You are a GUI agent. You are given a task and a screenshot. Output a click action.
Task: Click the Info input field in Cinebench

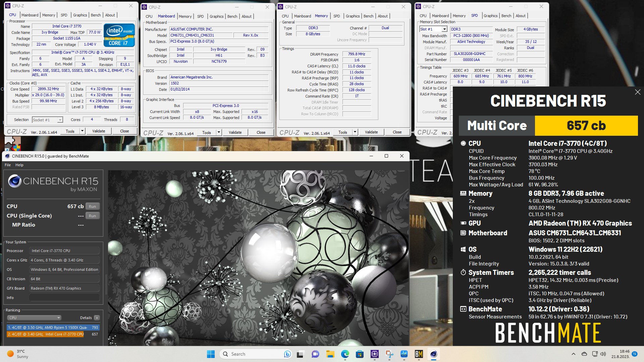point(64,298)
